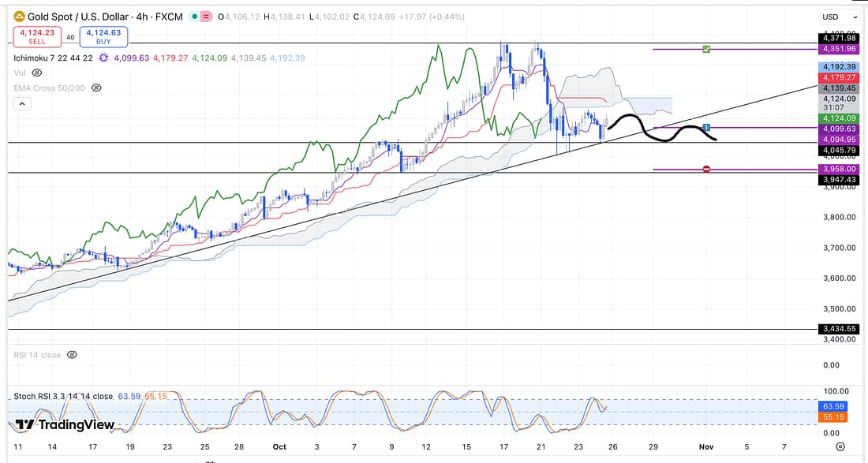Collapse the indicator legend with chevron

pos(21,103)
